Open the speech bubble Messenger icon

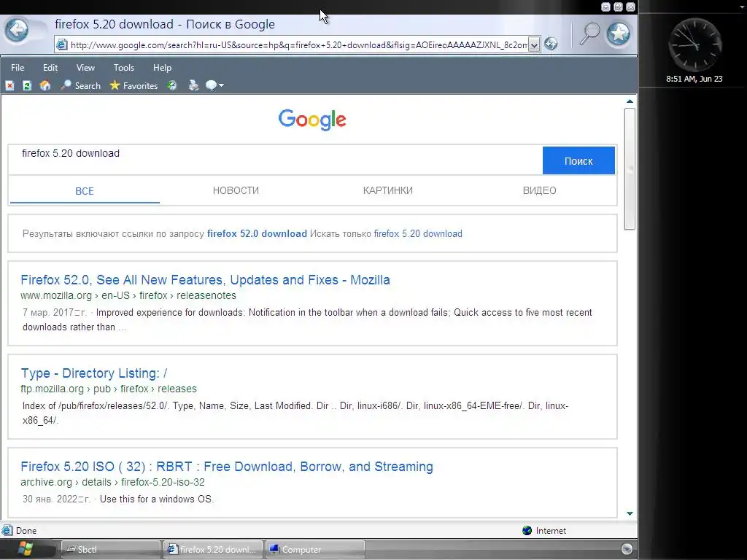coord(211,86)
